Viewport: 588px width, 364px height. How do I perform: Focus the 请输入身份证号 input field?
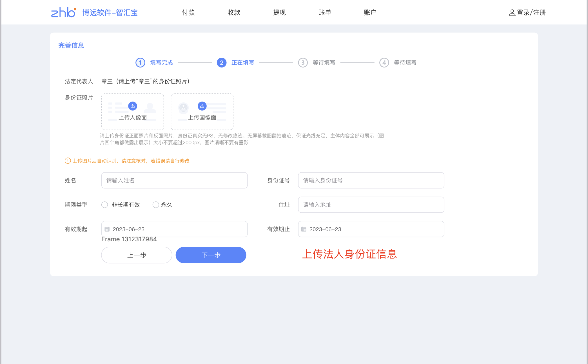point(371,180)
